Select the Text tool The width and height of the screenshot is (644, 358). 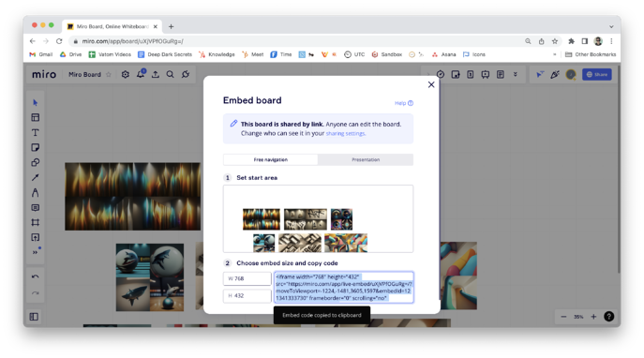[36, 132]
